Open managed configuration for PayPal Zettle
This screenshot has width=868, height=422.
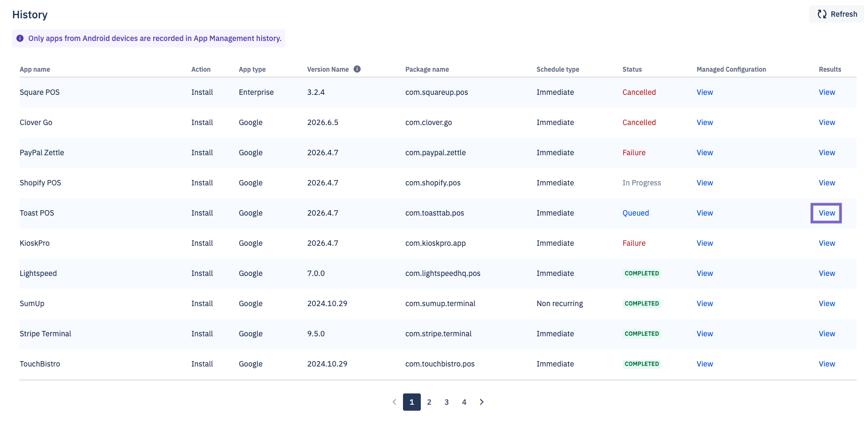pyautogui.click(x=705, y=153)
